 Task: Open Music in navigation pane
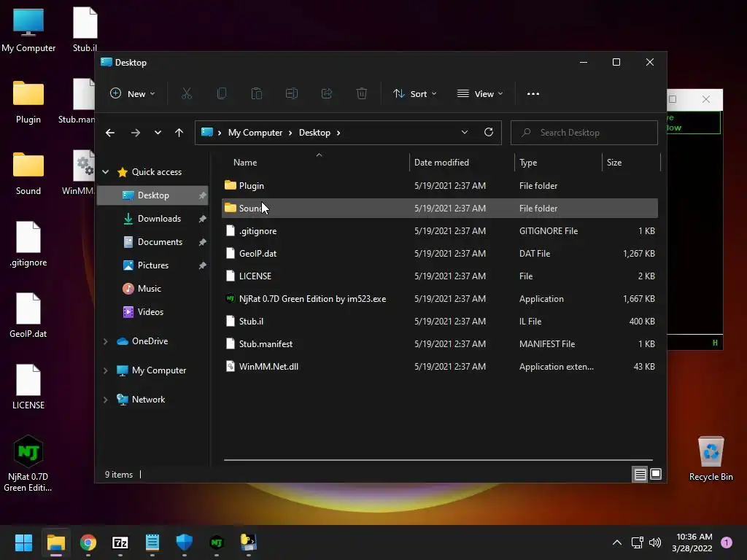click(152, 289)
